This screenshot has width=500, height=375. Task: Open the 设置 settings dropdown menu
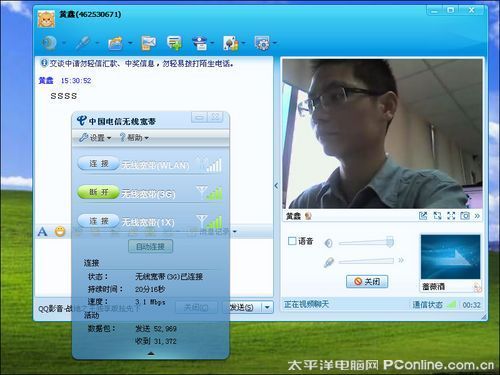(x=95, y=138)
